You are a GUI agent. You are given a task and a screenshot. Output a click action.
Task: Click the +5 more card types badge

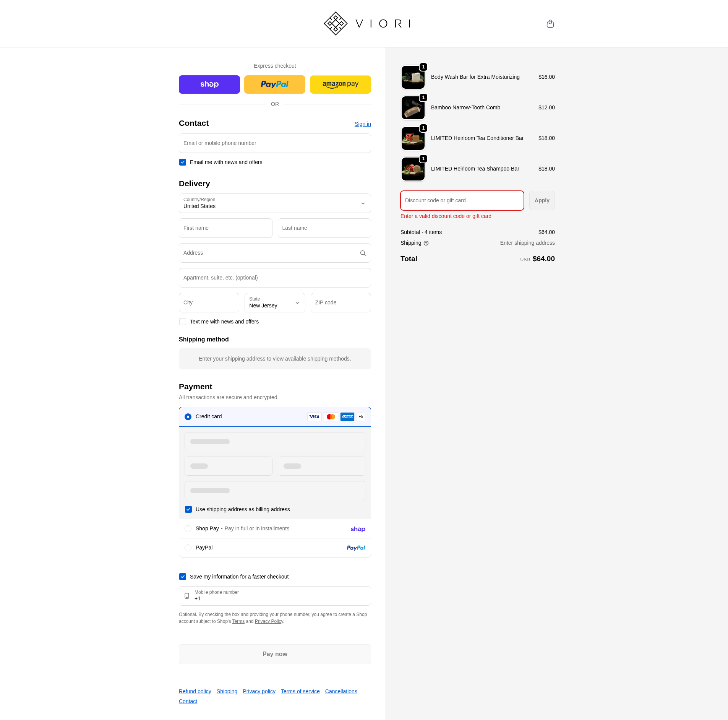click(361, 417)
